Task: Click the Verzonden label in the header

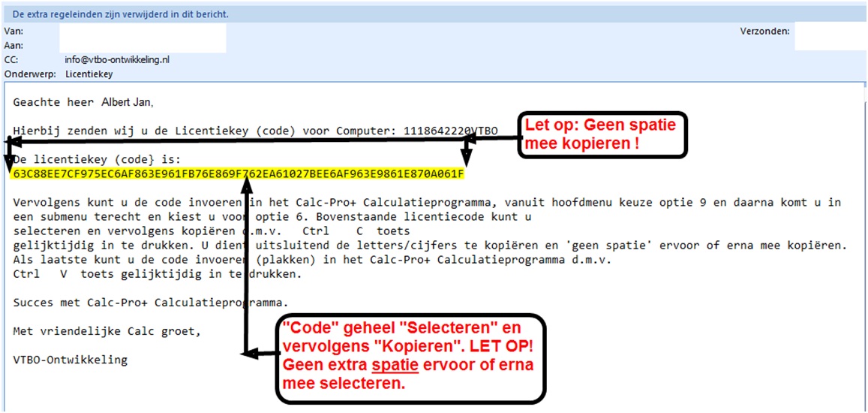Action: tap(764, 31)
